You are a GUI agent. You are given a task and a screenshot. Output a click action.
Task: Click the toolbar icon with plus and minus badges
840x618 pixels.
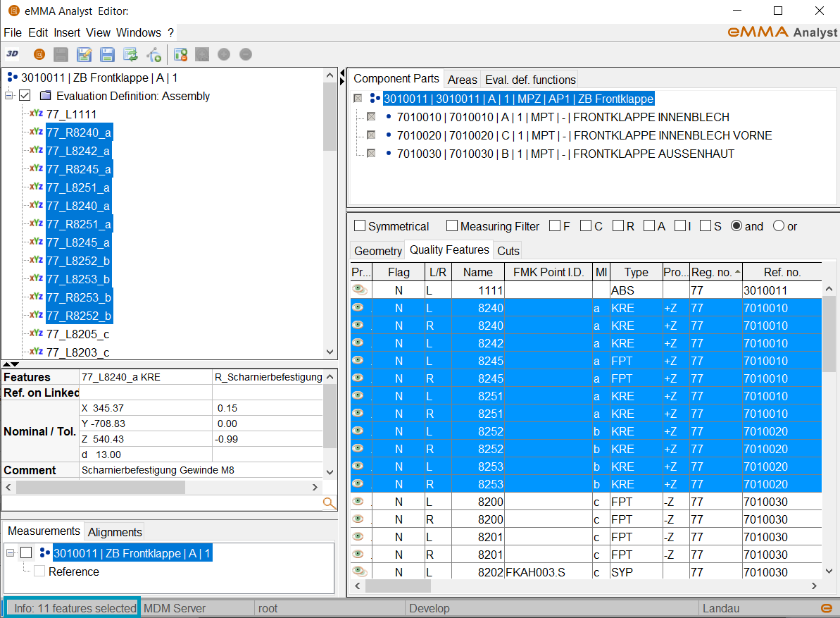pos(181,54)
